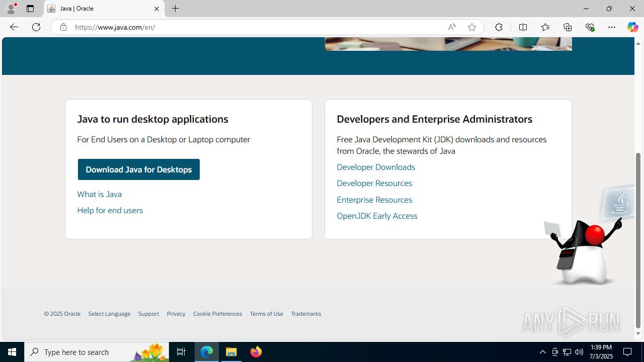Image resolution: width=644 pixels, height=362 pixels.
Task: Click the scrollbar down arrow
Action: (x=638, y=333)
